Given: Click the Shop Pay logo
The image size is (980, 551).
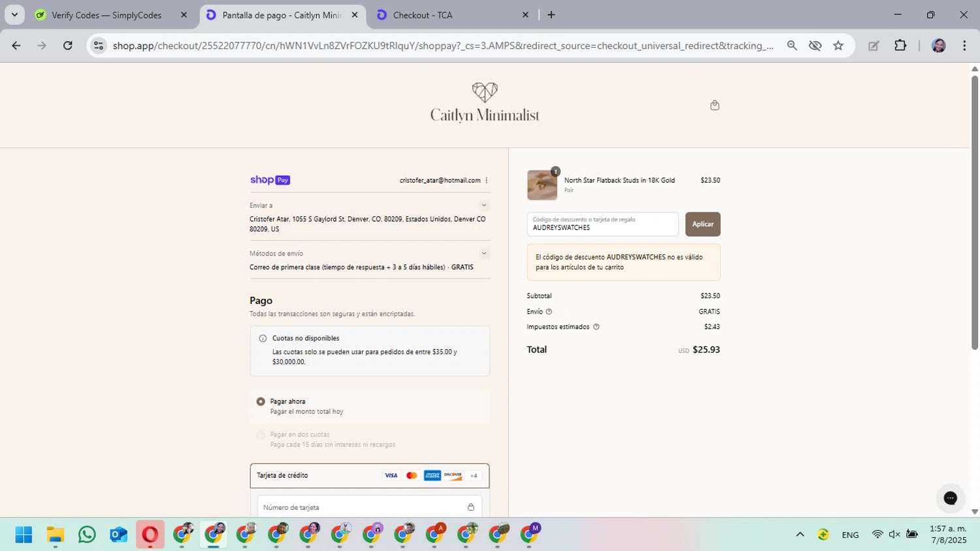Looking at the screenshot, I should coord(270,180).
